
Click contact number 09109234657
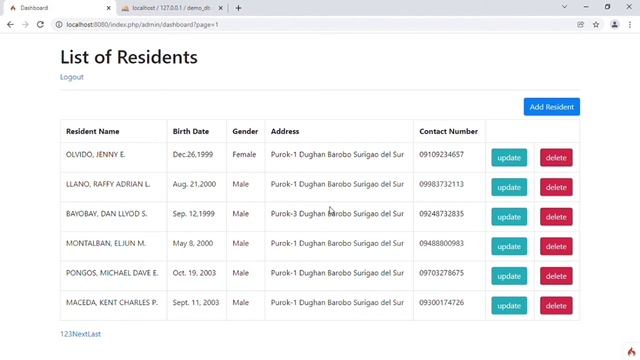point(441,154)
